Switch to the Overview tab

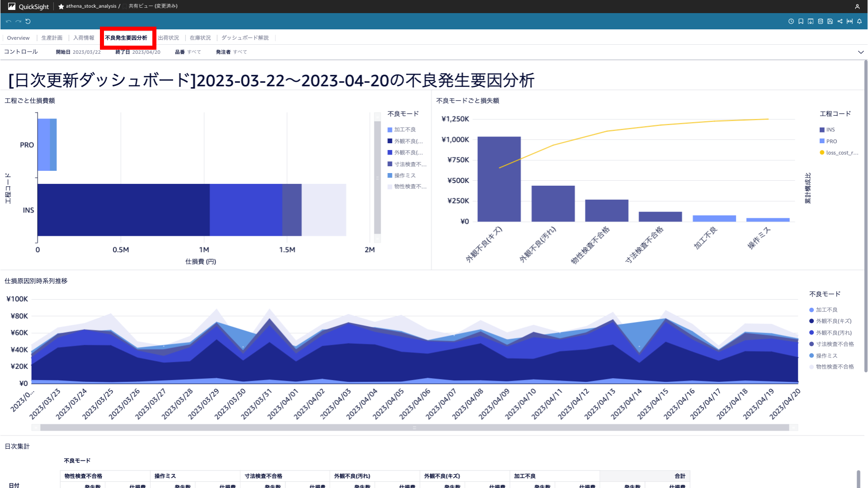point(18,38)
